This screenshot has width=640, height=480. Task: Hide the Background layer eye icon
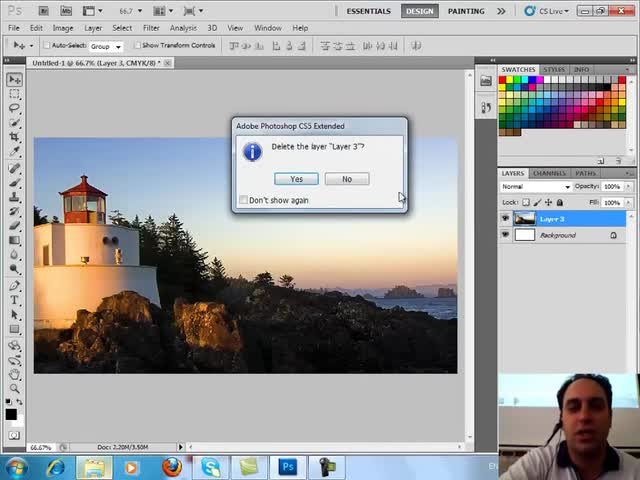pyautogui.click(x=505, y=235)
